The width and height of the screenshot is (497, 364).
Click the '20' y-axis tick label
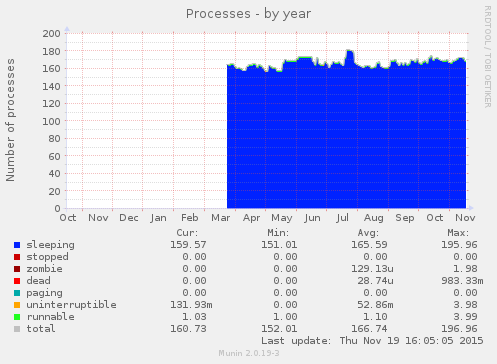pos(55,192)
